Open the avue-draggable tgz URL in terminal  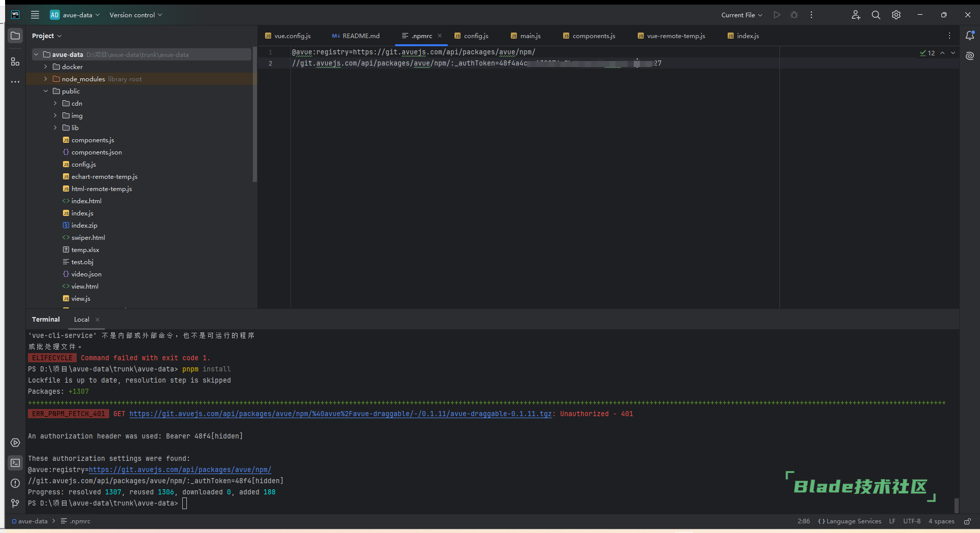340,414
